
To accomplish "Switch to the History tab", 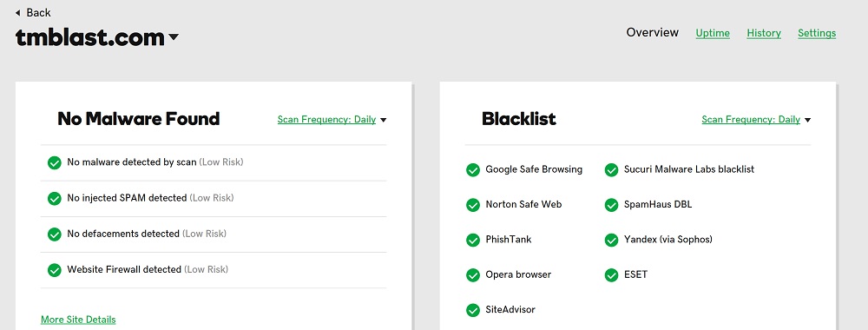I will [764, 33].
